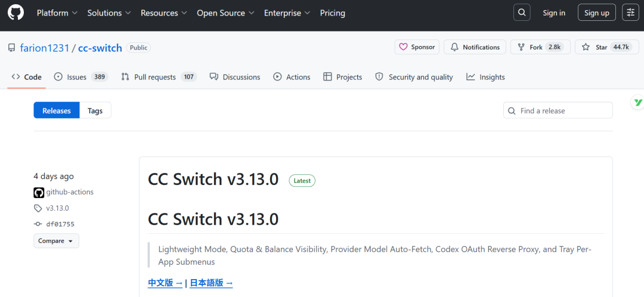Screen dimensions: 644x297
Task: Open the CC Switch v3.13.0 release title link
Action: click(213, 180)
